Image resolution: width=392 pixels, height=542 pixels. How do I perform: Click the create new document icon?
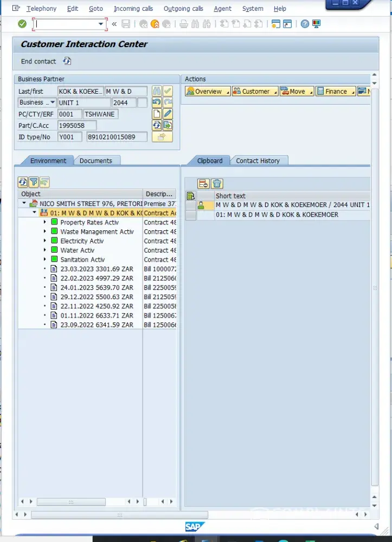157,114
